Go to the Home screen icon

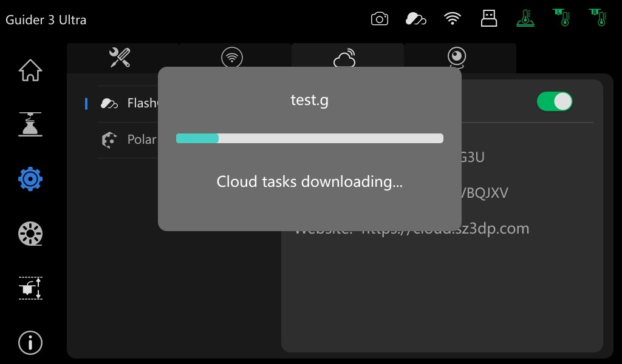pyautogui.click(x=30, y=70)
